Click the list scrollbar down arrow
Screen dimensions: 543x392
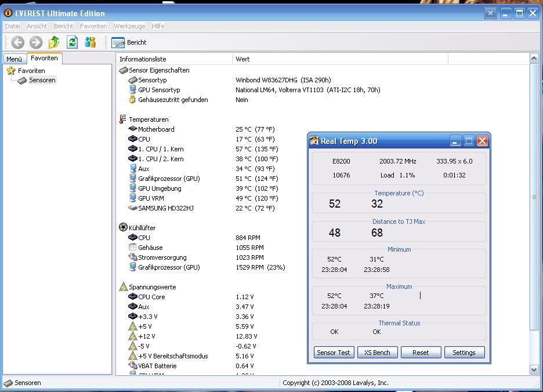click(534, 370)
